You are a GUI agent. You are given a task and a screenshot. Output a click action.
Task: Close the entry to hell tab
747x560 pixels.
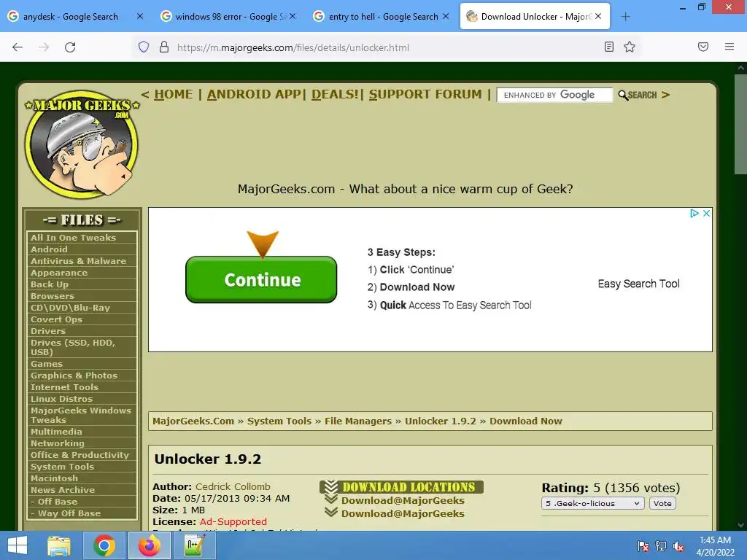(446, 16)
